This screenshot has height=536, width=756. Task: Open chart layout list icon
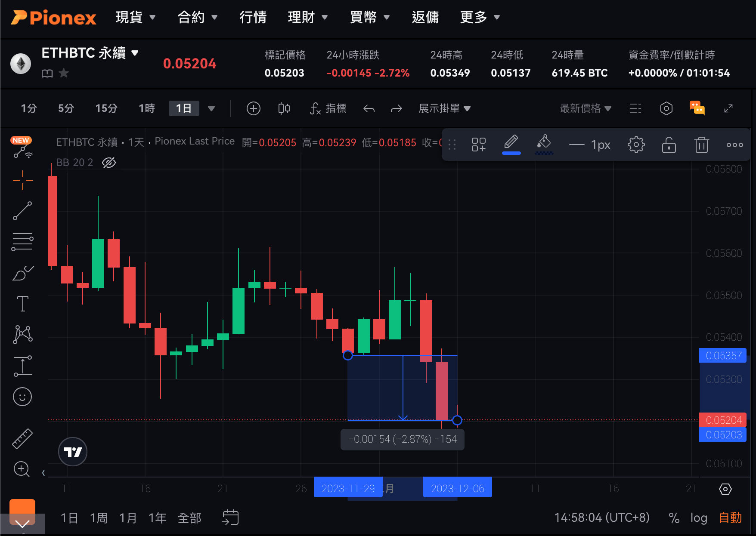click(x=635, y=108)
